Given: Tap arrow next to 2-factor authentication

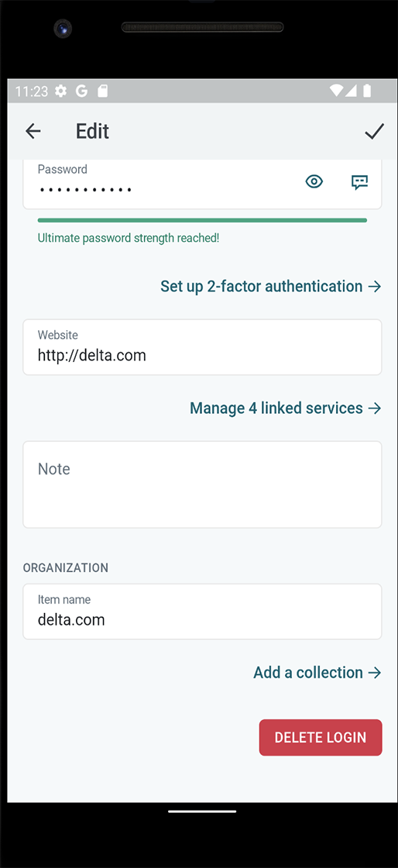Looking at the screenshot, I should tap(375, 287).
